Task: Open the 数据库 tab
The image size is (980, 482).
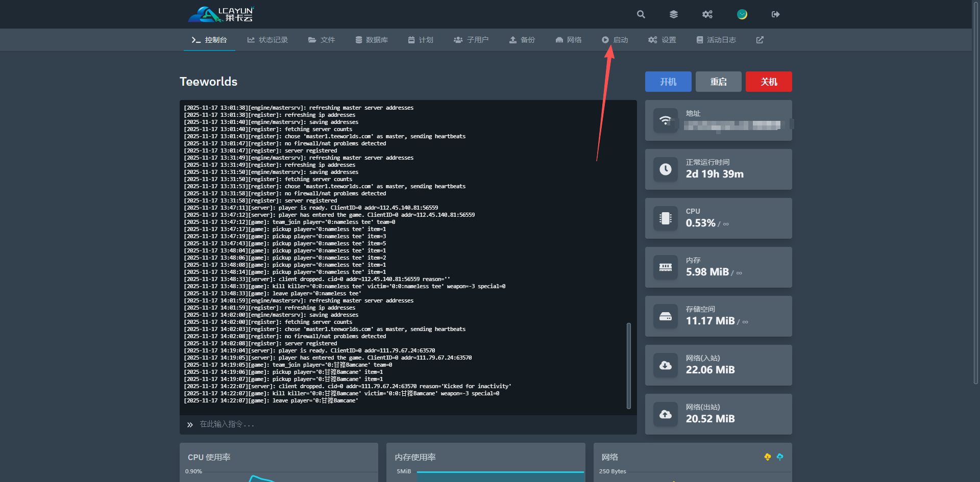Action: click(372, 40)
